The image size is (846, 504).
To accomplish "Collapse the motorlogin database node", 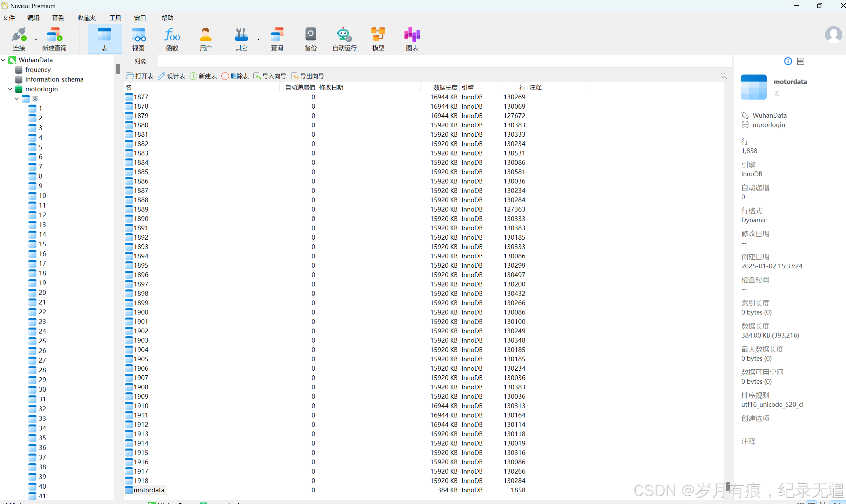I will coord(10,89).
